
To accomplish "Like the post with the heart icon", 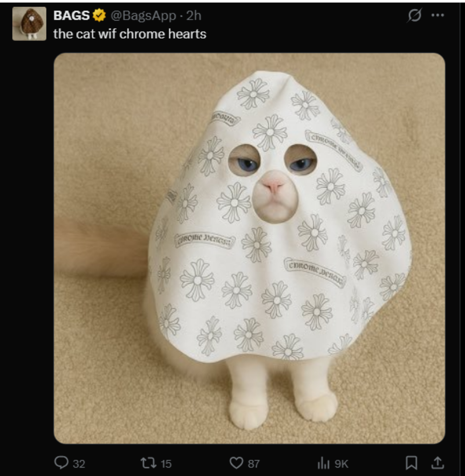I will [x=237, y=462].
